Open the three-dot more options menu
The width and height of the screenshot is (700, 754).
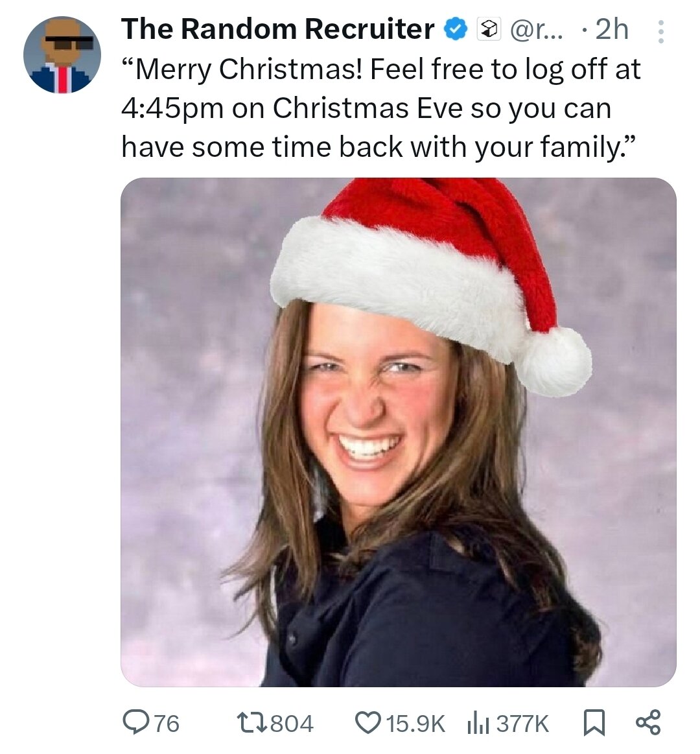point(660,31)
